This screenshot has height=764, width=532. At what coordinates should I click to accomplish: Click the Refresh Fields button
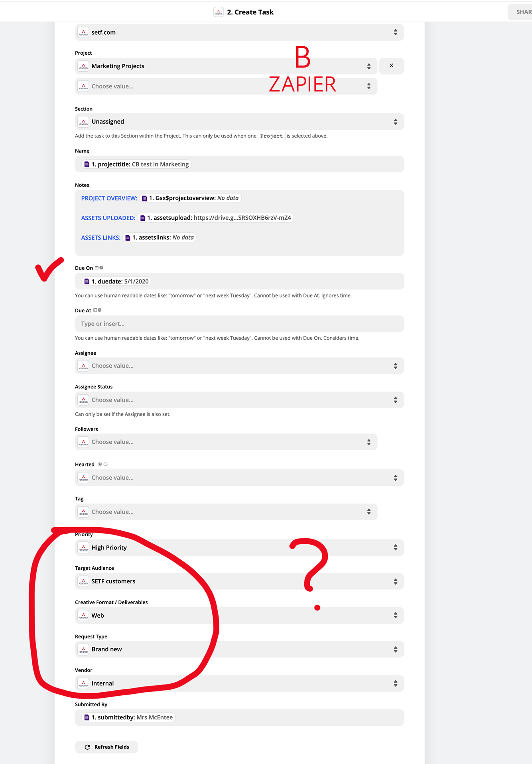pyautogui.click(x=106, y=747)
